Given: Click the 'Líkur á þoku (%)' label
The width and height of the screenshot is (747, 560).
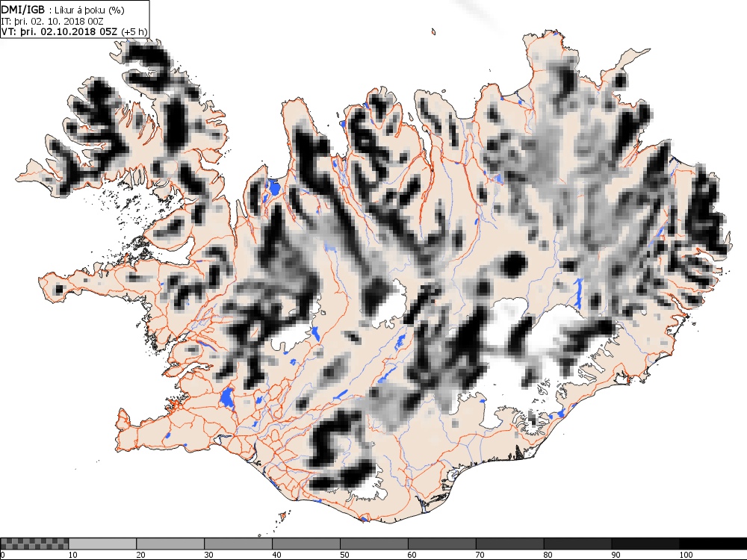Looking at the screenshot, I should (x=90, y=10).
